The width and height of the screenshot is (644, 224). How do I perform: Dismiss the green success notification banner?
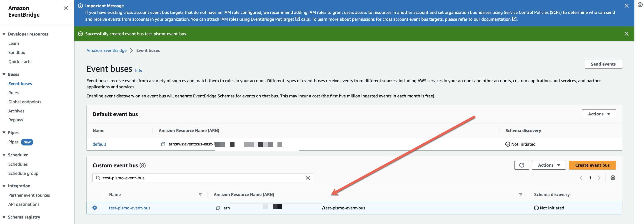626,33
